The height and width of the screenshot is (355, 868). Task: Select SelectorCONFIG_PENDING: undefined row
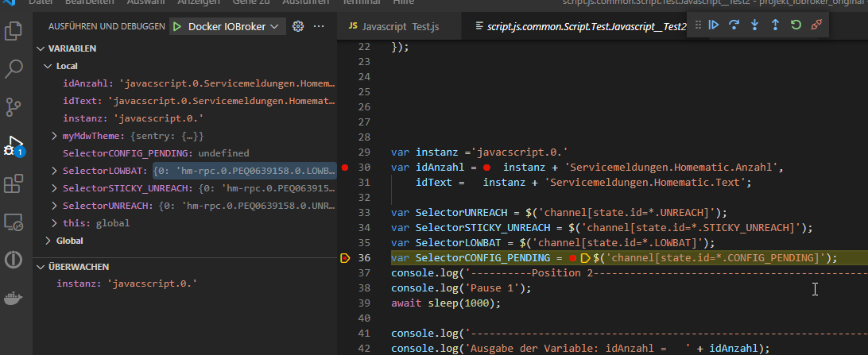pos(185,153)
